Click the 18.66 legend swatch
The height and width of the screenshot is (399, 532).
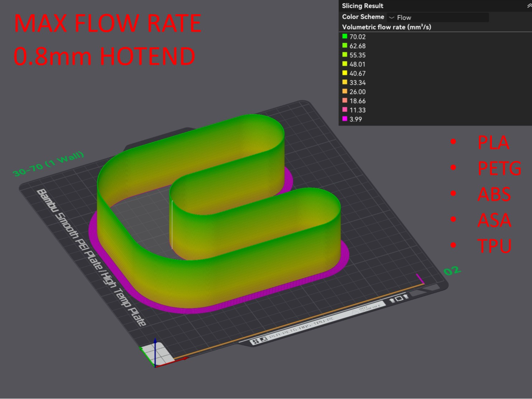[344, 101]
